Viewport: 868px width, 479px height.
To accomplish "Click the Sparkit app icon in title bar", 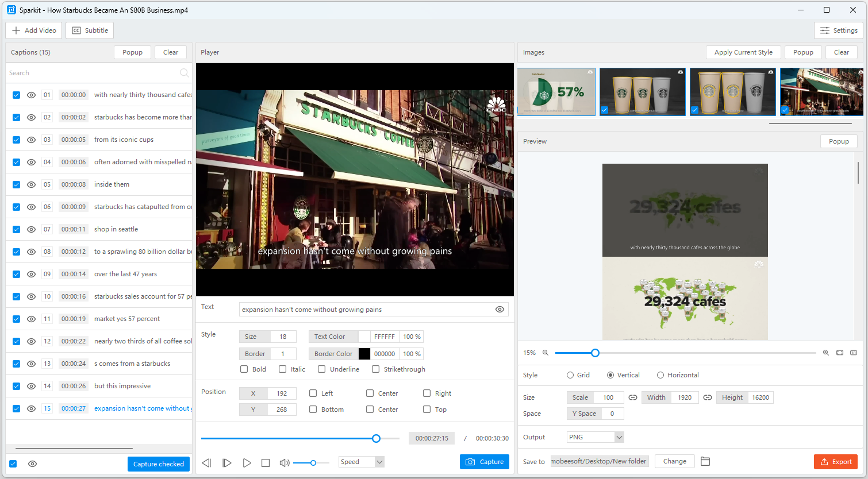I will (x=11, y=10).
